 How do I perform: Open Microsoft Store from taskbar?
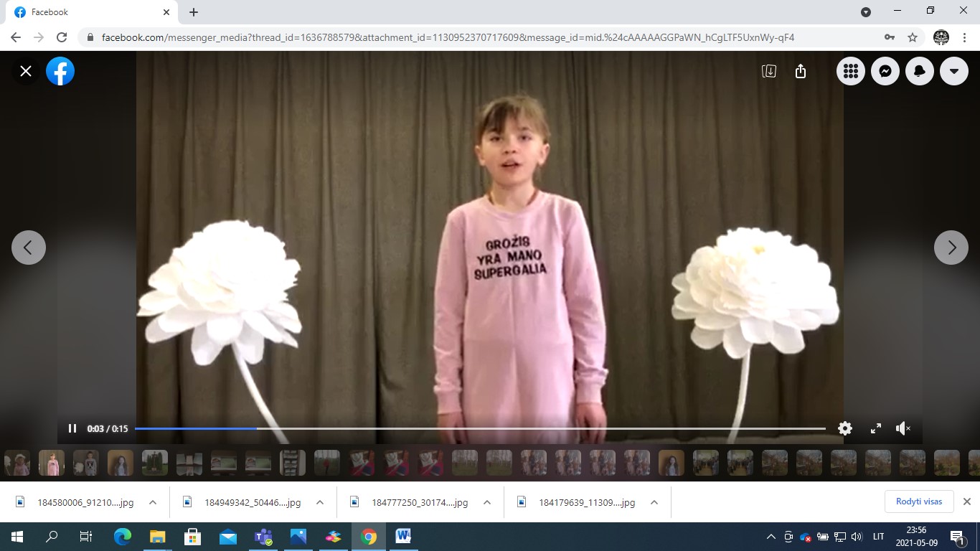(192, 537)
